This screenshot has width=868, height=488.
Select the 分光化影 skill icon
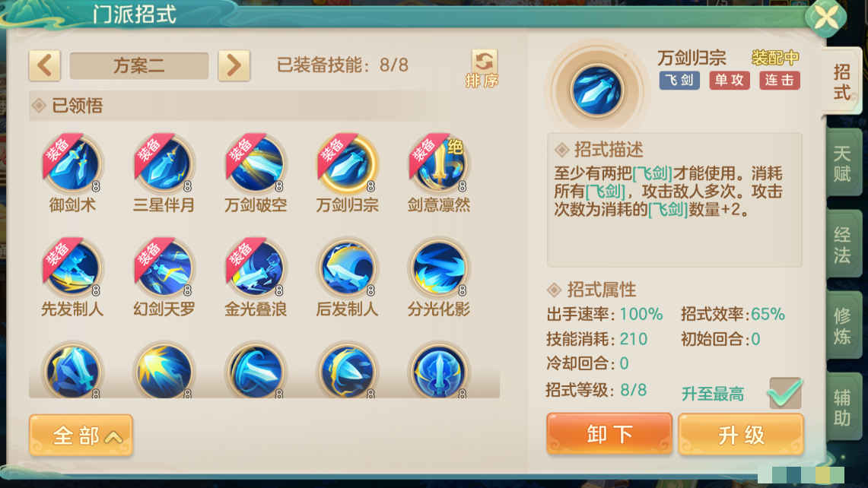[439, 268]
